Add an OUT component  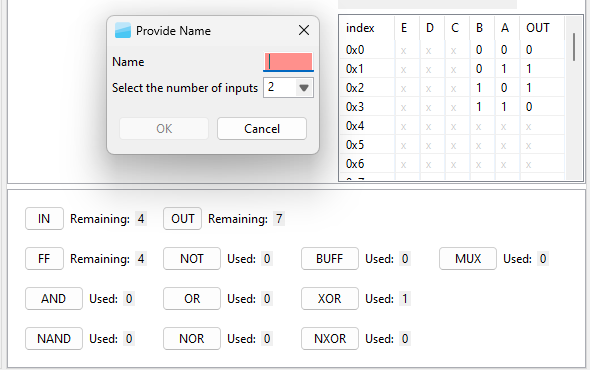click(x=182, y=219)
